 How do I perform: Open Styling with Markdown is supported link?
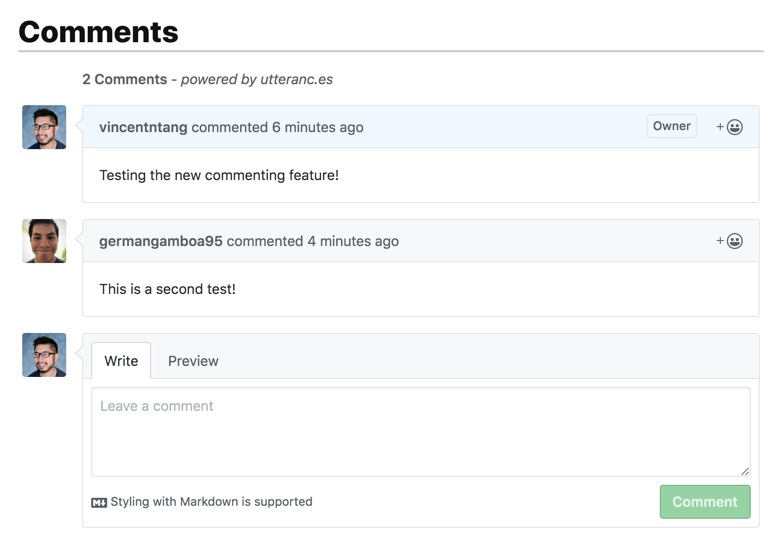(212, 502)
